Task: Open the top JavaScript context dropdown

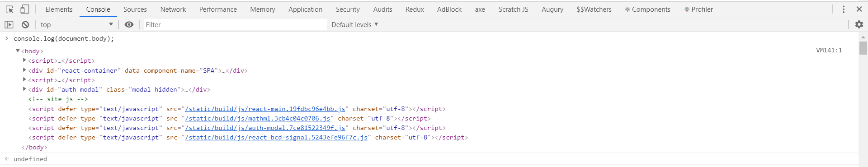Action: [77, 24]
